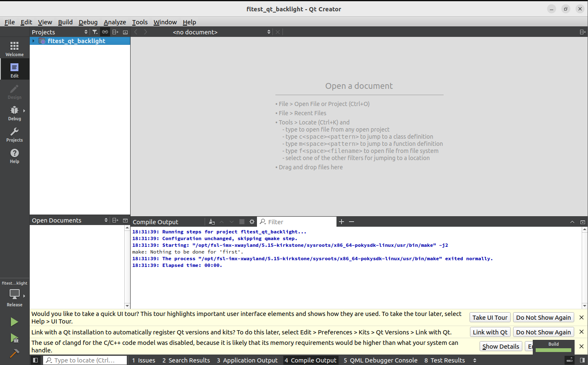Open Compile Output settings gear
Image resolution: width=588 pixels, height=365 pixels.
pyautogui.click(x=252, y=222)
